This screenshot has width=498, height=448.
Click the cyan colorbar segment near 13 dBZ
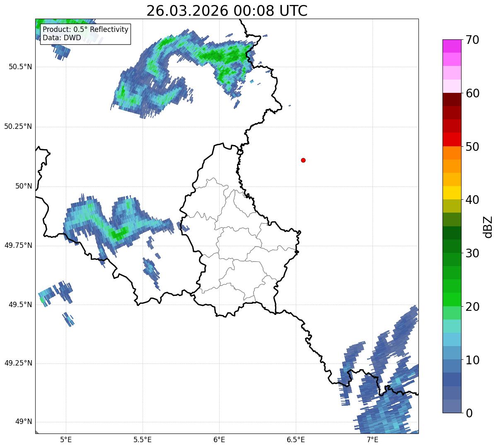(x=452, y=339)
